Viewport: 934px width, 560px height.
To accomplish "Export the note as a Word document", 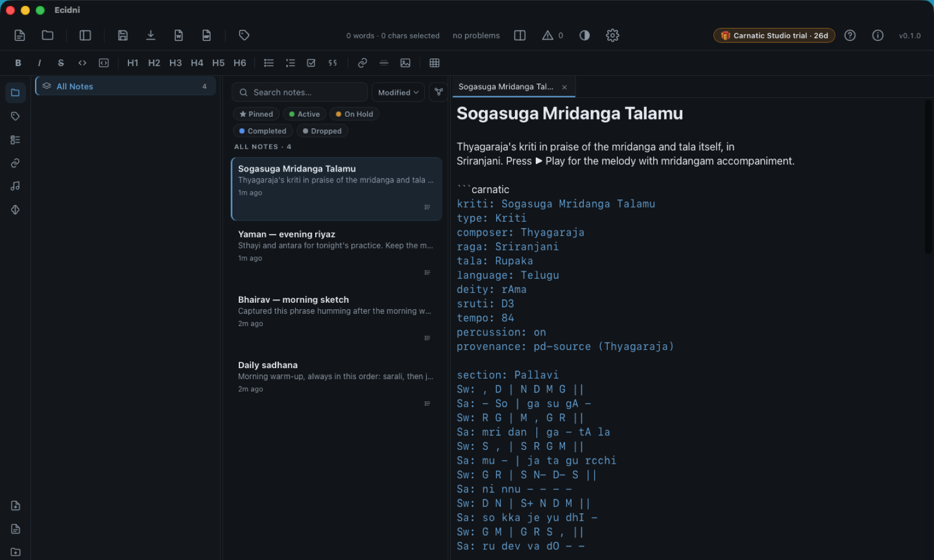I will tap(179, 36).
